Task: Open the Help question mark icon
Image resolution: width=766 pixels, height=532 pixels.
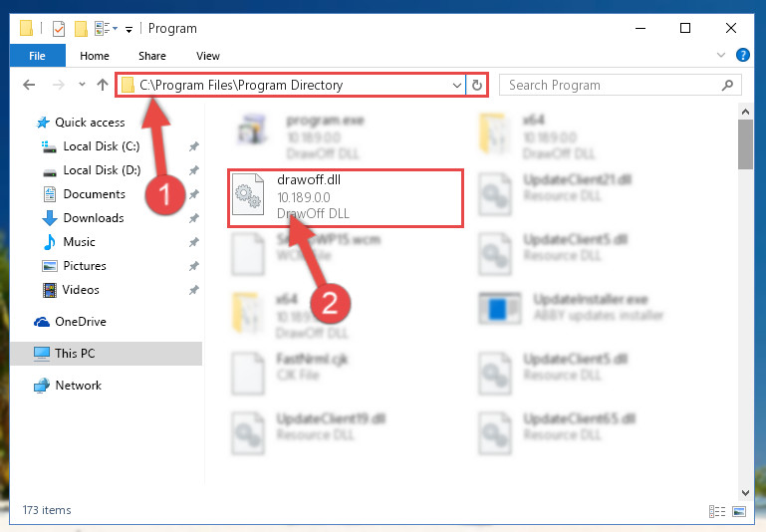Action: click(x=742, y=55)
